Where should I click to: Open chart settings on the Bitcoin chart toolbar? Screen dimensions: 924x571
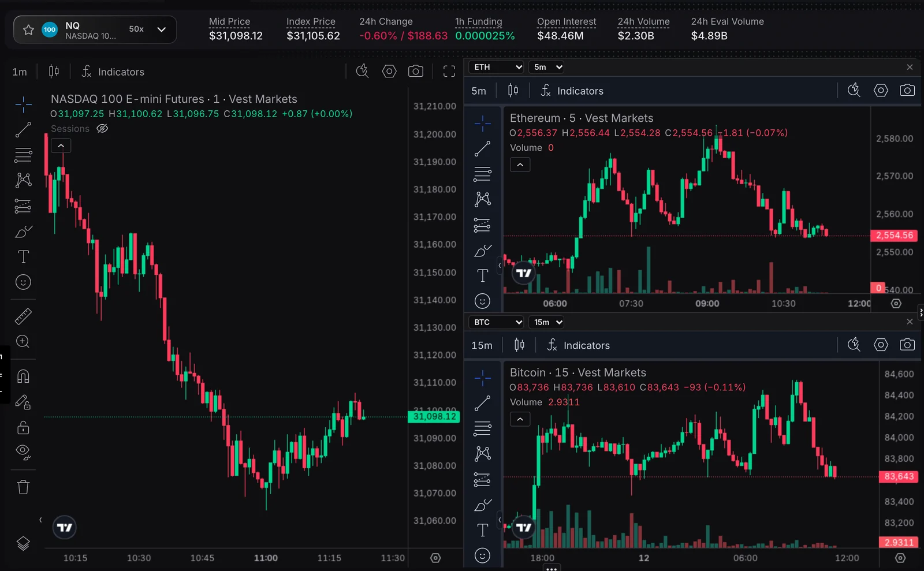[881, 345]
